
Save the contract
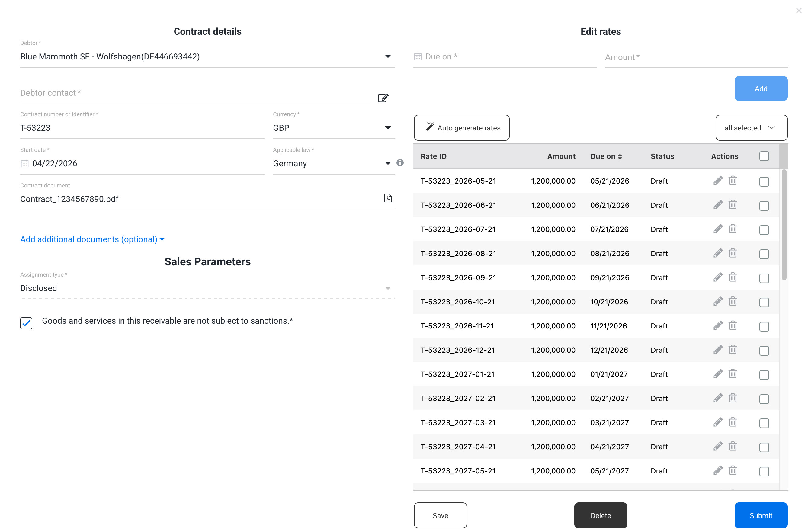[440, 515]
